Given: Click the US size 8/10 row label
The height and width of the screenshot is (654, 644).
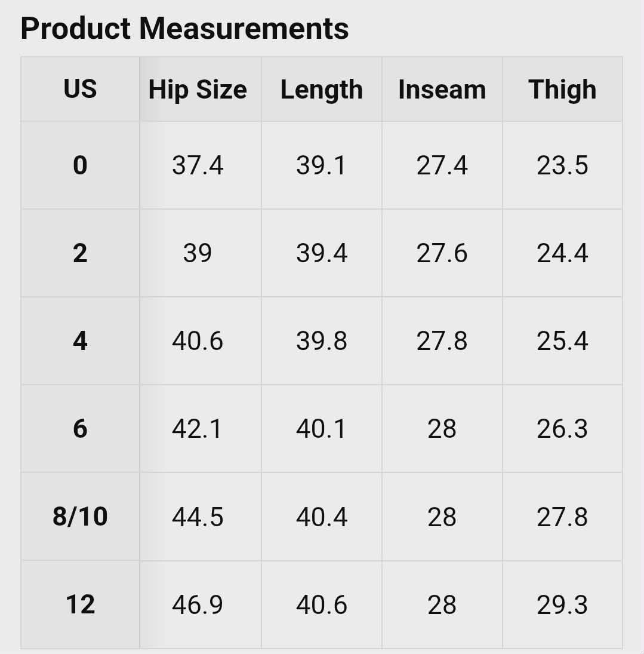Looking at the screenshot, I should (80, 517).
